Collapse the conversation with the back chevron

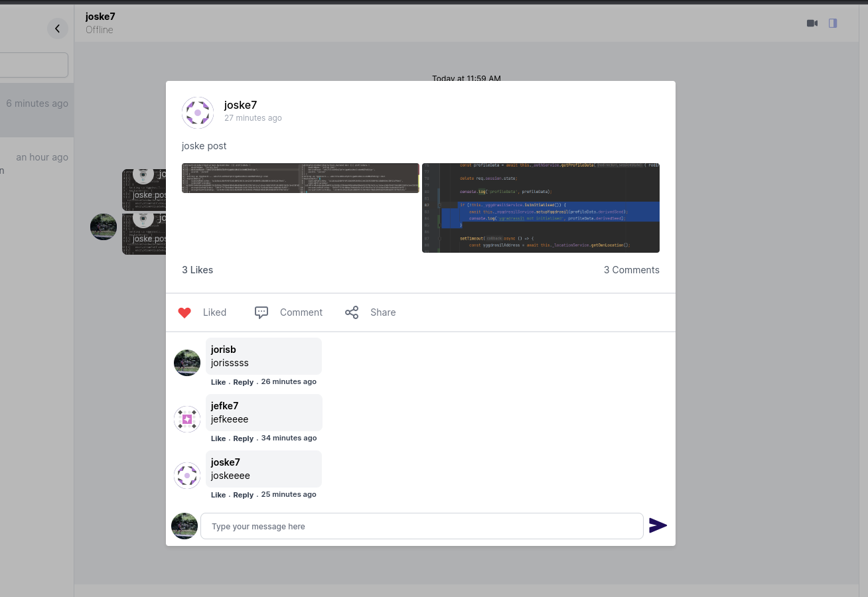coord(58,29)
